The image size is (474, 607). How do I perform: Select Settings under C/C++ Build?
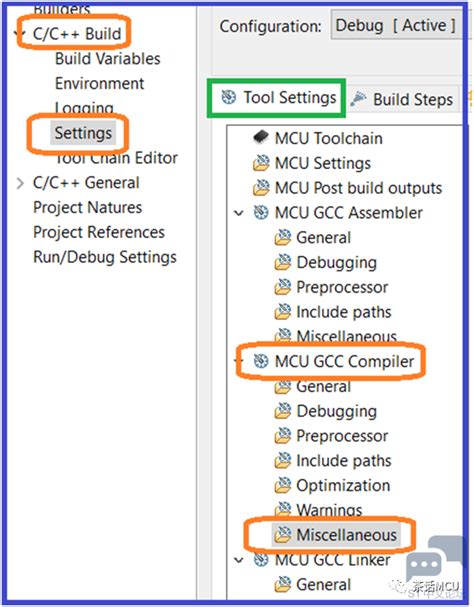coord(83,133)
